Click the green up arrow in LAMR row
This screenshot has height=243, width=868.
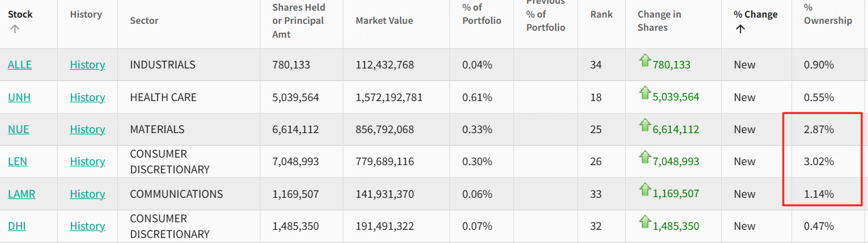[x=645, y=190]
